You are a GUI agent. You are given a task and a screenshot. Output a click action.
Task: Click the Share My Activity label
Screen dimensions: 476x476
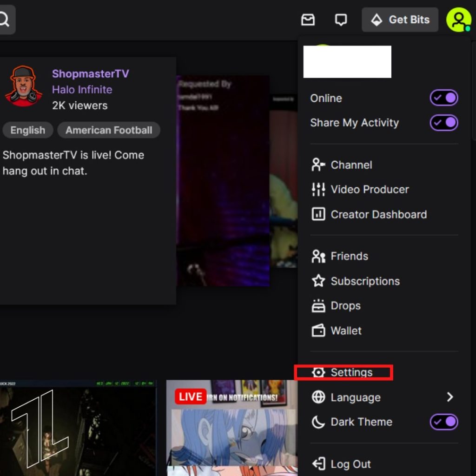354,123
